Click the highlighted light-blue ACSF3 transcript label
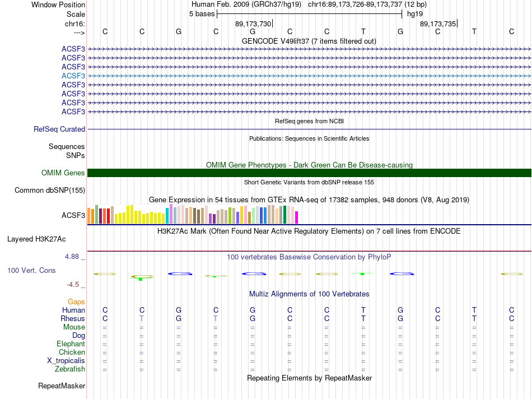Image resolution: width=532 pixels, height=399 pixels. (73, 76)
